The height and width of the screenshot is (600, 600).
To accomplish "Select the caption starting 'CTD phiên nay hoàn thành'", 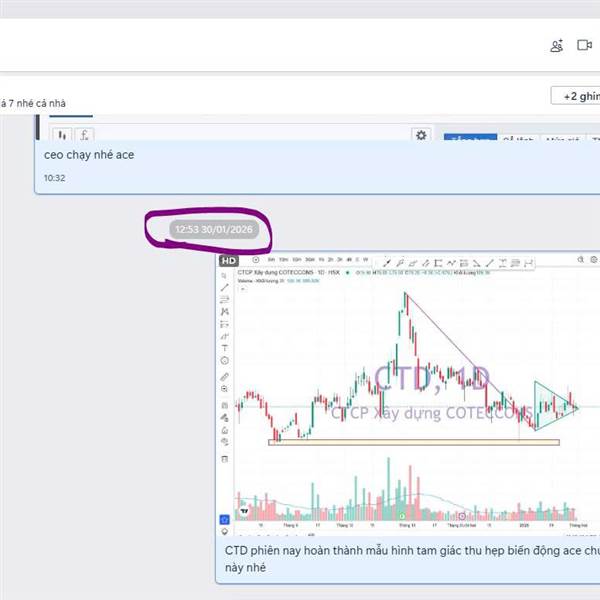I will point(412,559).
